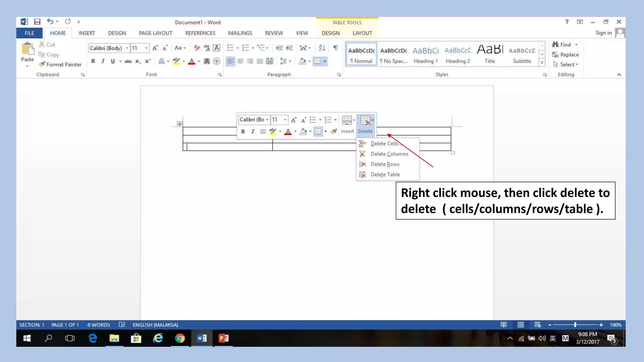Screen dimensions: 644x362
Task: Open the ribbon font size dropdown
Action: [146, 48]
